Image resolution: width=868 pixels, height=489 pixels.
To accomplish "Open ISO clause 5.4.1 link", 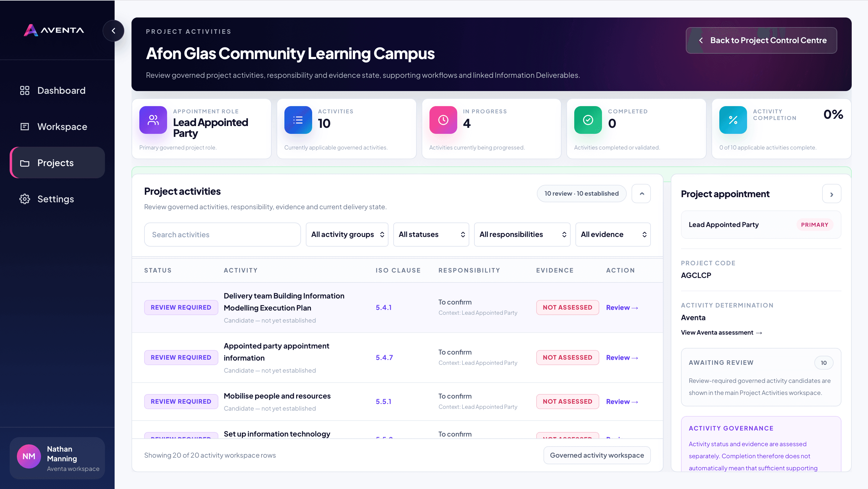I will coord(383,308).
